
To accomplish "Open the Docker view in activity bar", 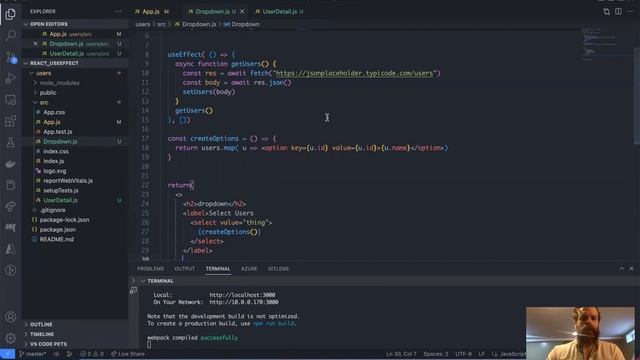I will click(11, 164).
